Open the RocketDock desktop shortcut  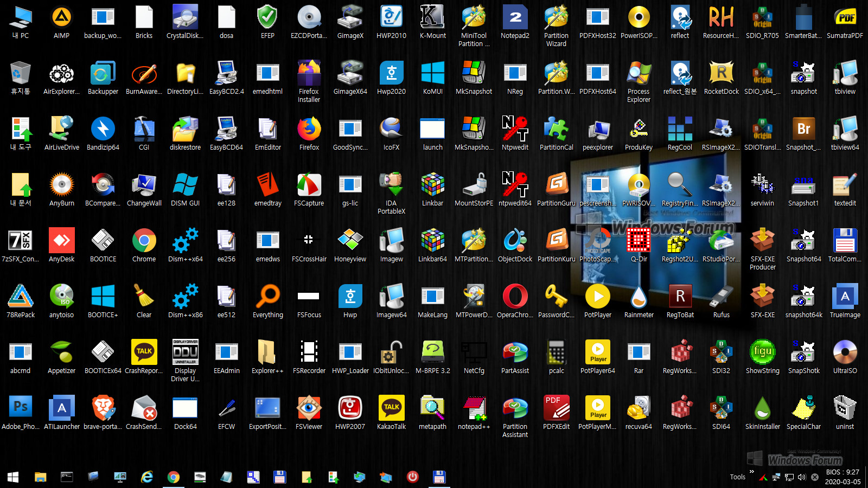click(x=721, y=78)
